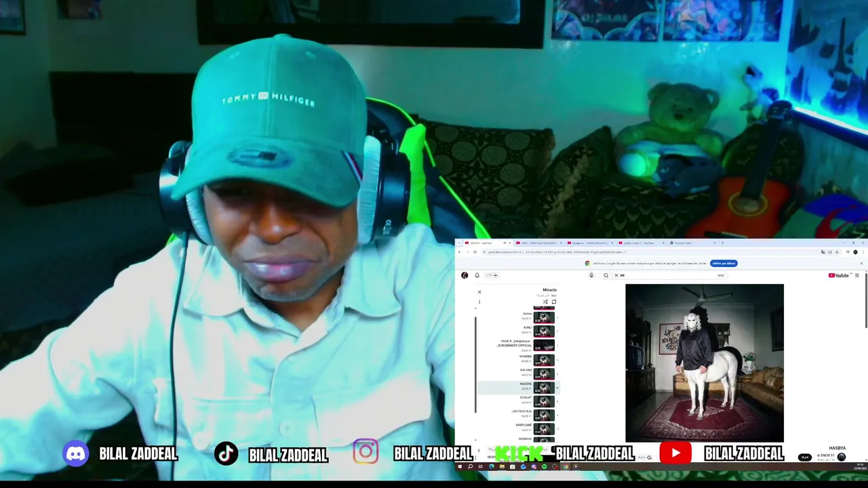
Task: Dismiss the default browser infobar
Action: 861,263
